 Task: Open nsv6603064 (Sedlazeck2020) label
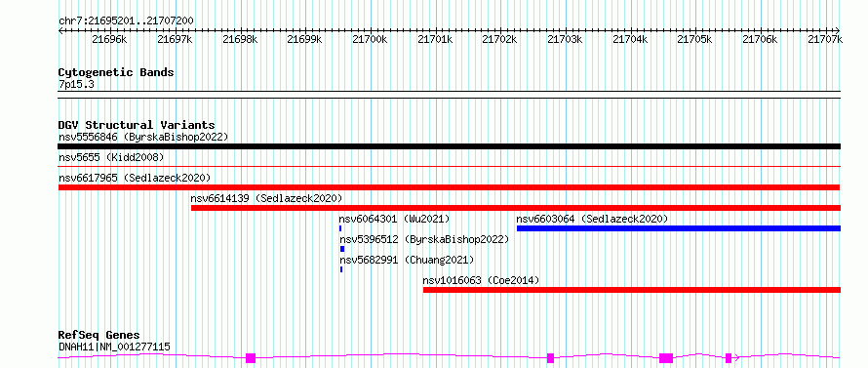[592, 219]
